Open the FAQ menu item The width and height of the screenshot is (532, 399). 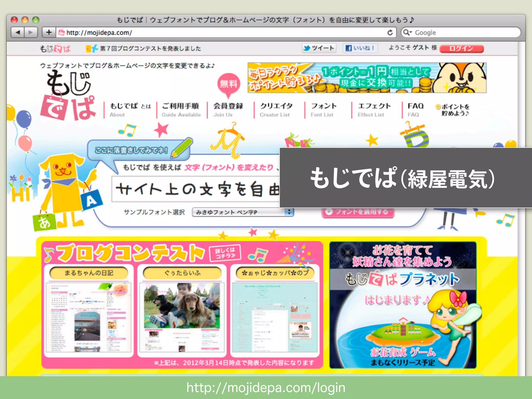pyautogui.click(x=415, y=110)
